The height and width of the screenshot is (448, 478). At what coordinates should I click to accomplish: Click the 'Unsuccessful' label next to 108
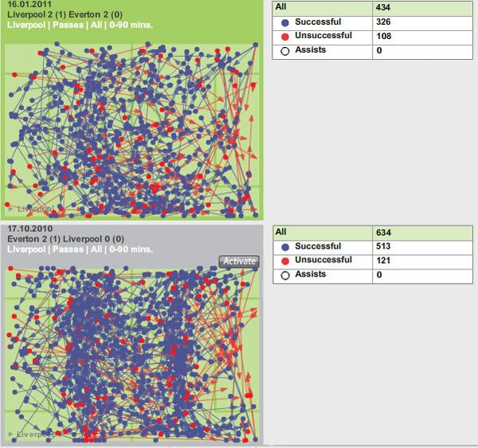click(x=323, y=36)
